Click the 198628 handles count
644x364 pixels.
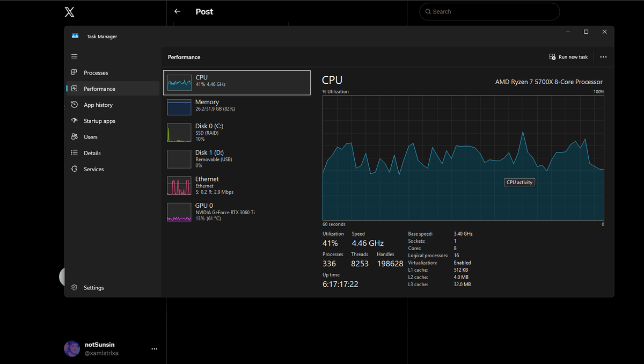pos(390,264)
